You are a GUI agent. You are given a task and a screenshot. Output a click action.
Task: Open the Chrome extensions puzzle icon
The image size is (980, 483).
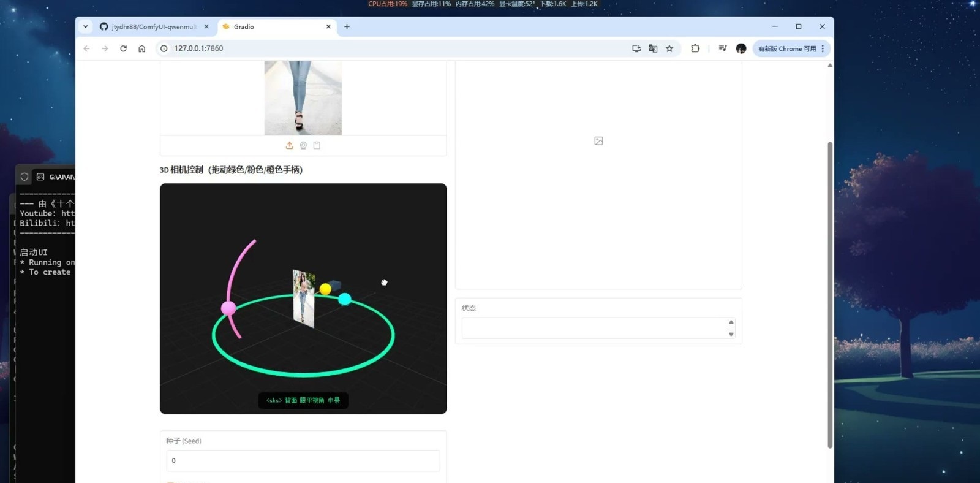695,48
